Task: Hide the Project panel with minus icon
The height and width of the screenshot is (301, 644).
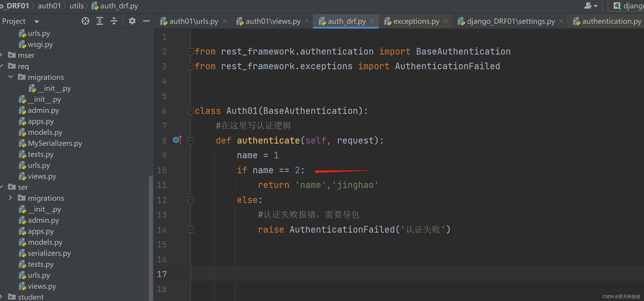Action: pyautogui.click(x=146, y=21)
